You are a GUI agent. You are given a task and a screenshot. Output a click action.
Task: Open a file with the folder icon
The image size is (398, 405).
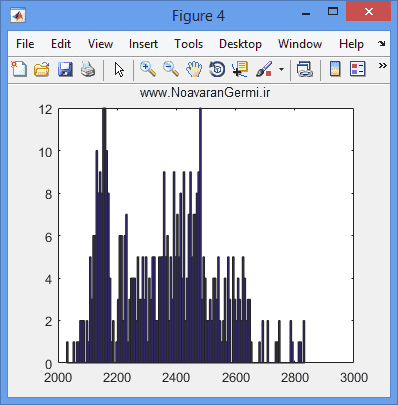[42, 69]
